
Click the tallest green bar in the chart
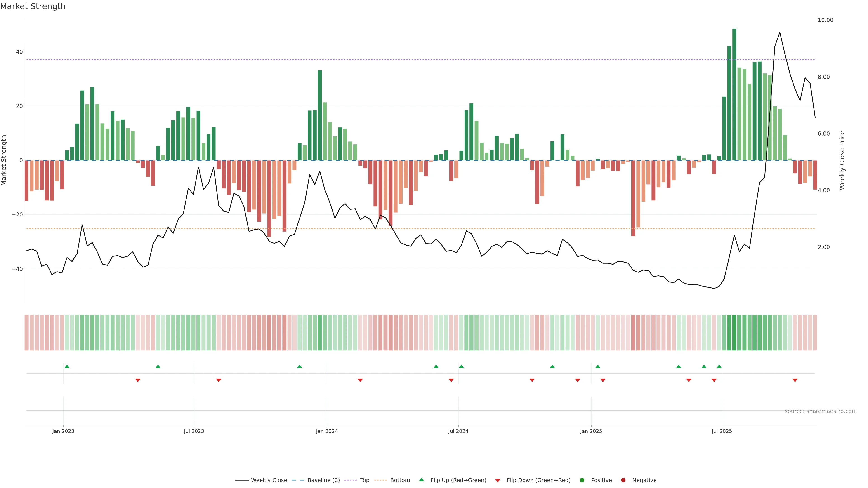(734, 94)
